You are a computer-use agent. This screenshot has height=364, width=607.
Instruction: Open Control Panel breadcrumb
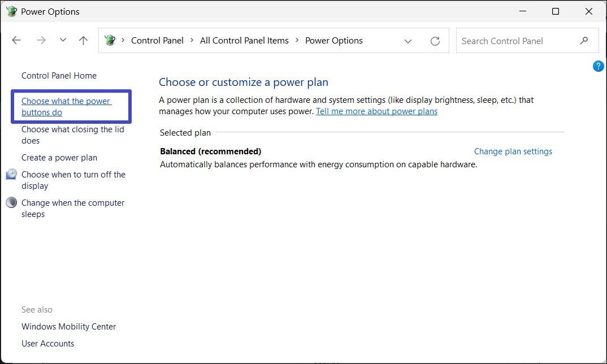[x=157, y=40]
